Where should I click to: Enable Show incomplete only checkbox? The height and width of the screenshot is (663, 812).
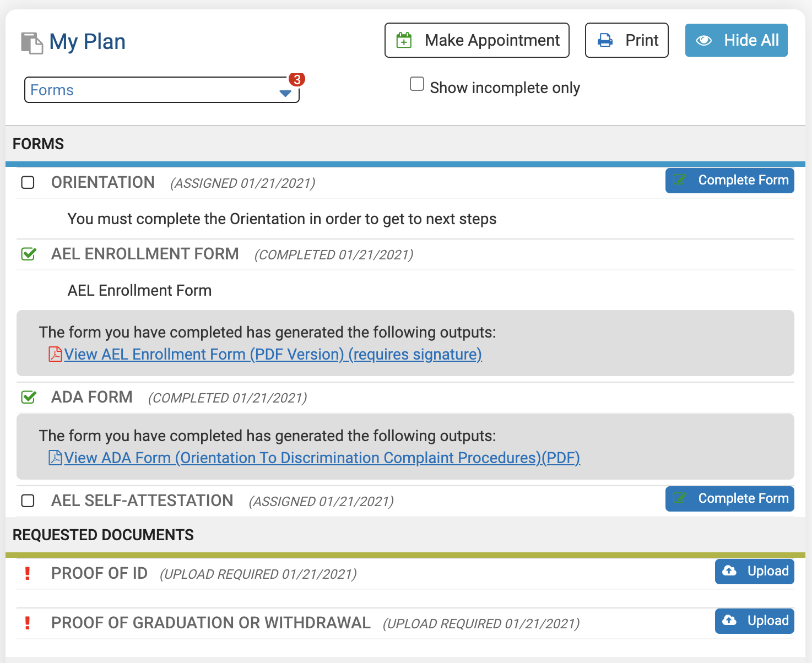click(417, 84)
